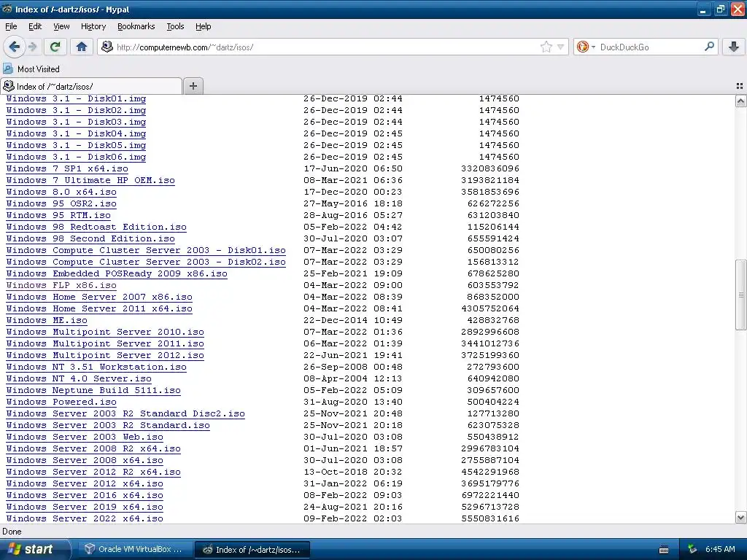Click date 22-Dec-2014 10:49
Image resolution: width=747 pixels, height=560 pixels.
point(353,321)
